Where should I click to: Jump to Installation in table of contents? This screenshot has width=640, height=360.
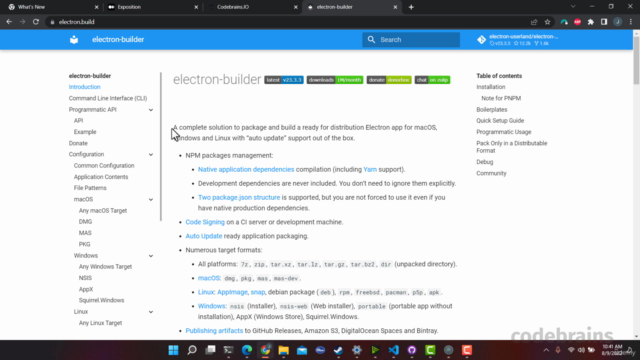(491, 87)
